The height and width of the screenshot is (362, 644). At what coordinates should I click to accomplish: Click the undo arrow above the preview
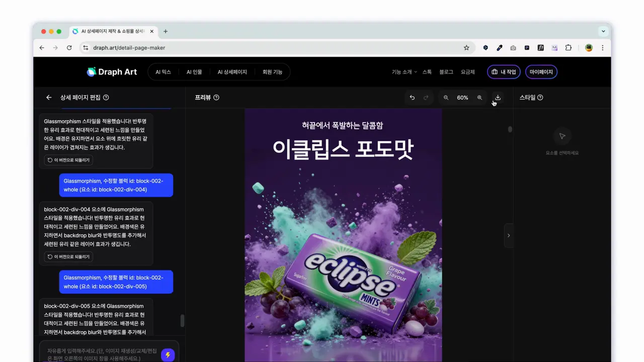[x=412, y=97]
